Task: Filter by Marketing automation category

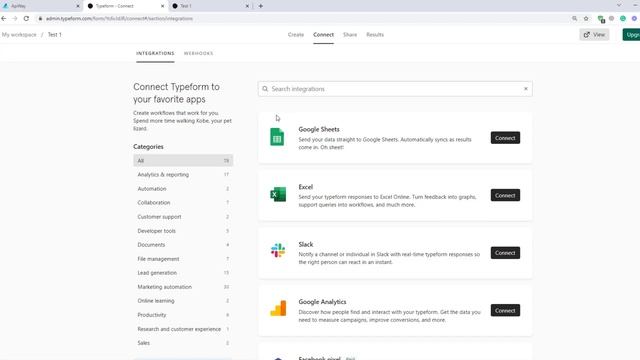Action: pos(183,287)
